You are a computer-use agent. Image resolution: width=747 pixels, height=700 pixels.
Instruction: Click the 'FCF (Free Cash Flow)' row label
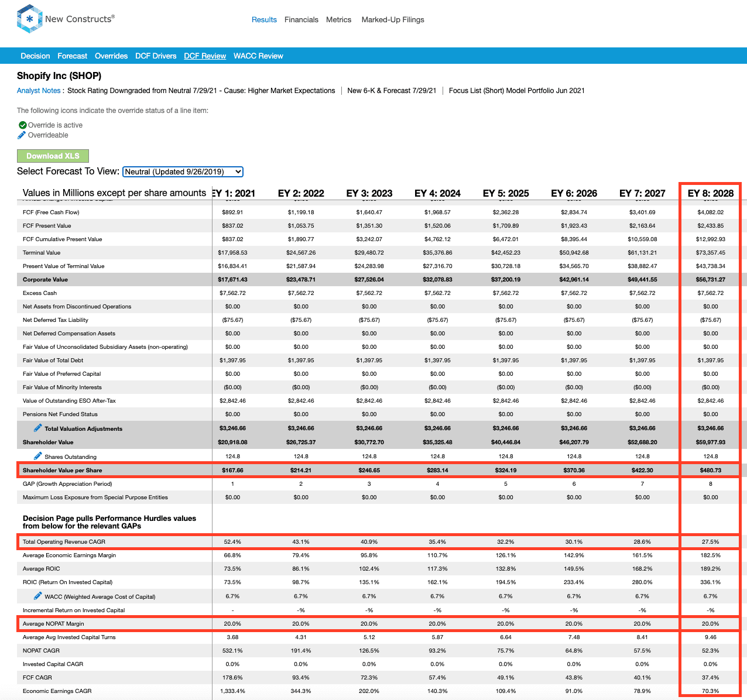click(51, 212)
